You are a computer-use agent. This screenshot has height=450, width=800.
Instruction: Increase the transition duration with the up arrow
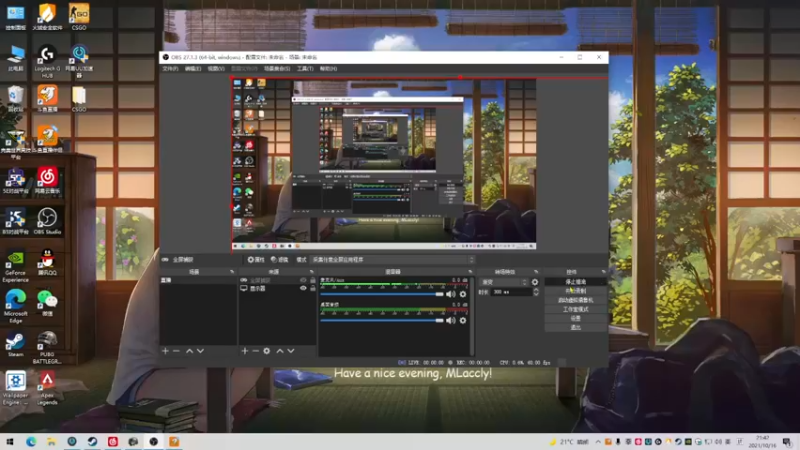pos(536,290)
